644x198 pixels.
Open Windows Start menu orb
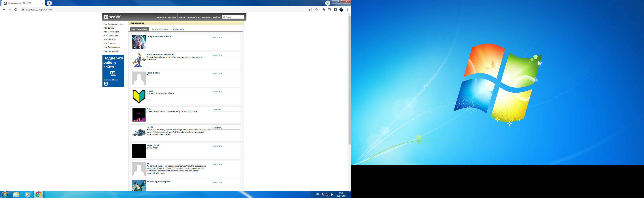(5, 194)
